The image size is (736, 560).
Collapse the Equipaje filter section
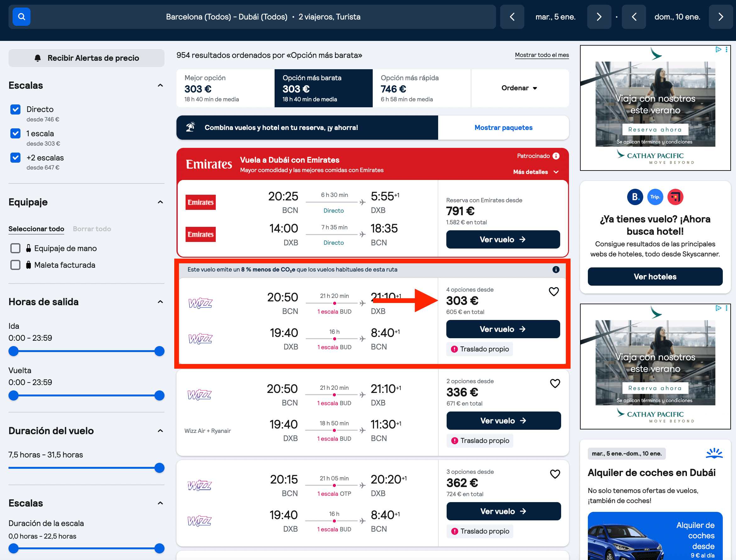pyautogui.click(x=160, y=202)
